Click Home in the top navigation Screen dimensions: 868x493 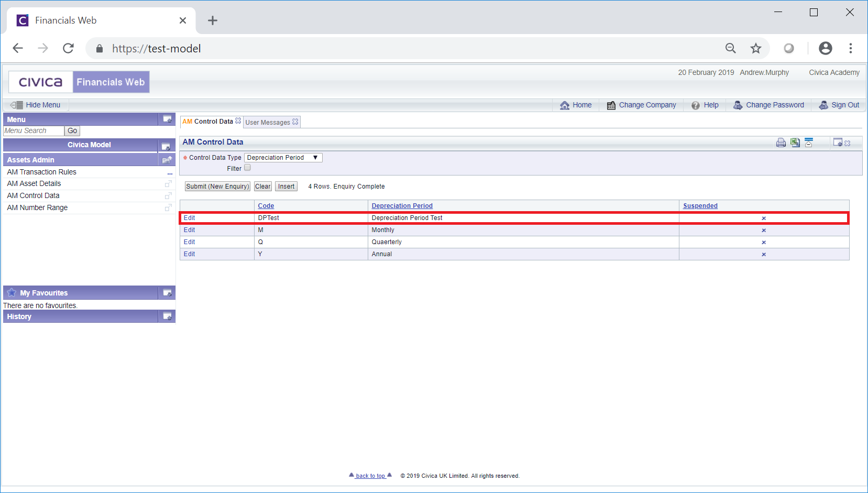(x=576, y=105)
